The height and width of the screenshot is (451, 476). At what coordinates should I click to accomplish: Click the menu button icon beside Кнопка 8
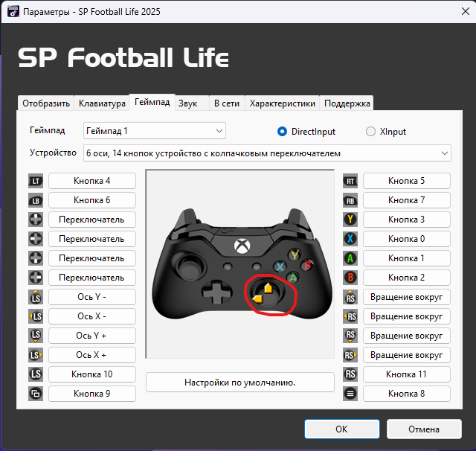point(350,394)
